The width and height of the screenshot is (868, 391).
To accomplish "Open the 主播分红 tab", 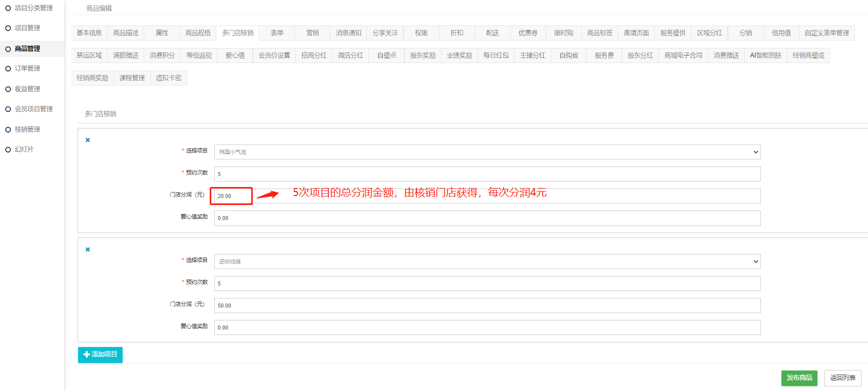I will 532,55.
